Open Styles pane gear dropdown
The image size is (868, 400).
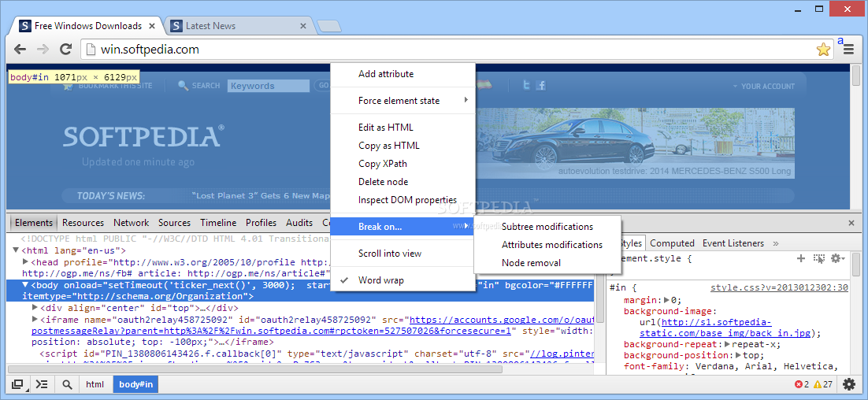(x=837, y=258)
